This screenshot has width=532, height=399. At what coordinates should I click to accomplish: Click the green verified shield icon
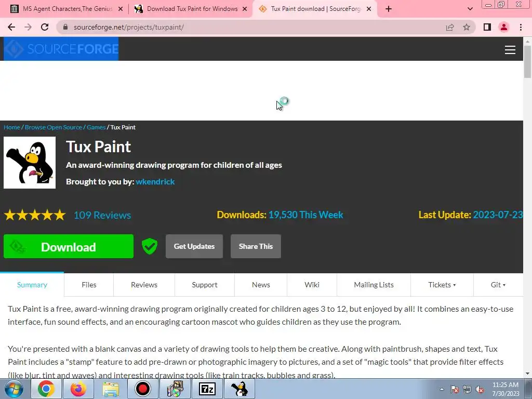tap(149, 246)
